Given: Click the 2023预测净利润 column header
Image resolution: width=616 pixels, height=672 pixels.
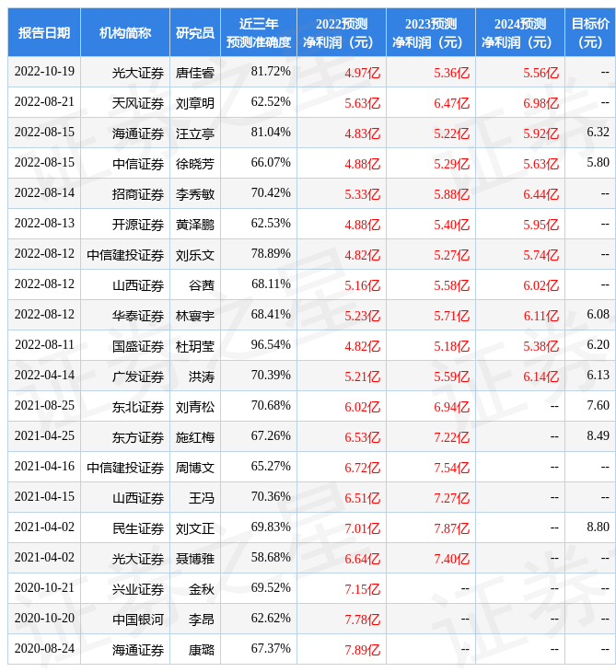Looking at the screenshot, I should coord(431,32).
